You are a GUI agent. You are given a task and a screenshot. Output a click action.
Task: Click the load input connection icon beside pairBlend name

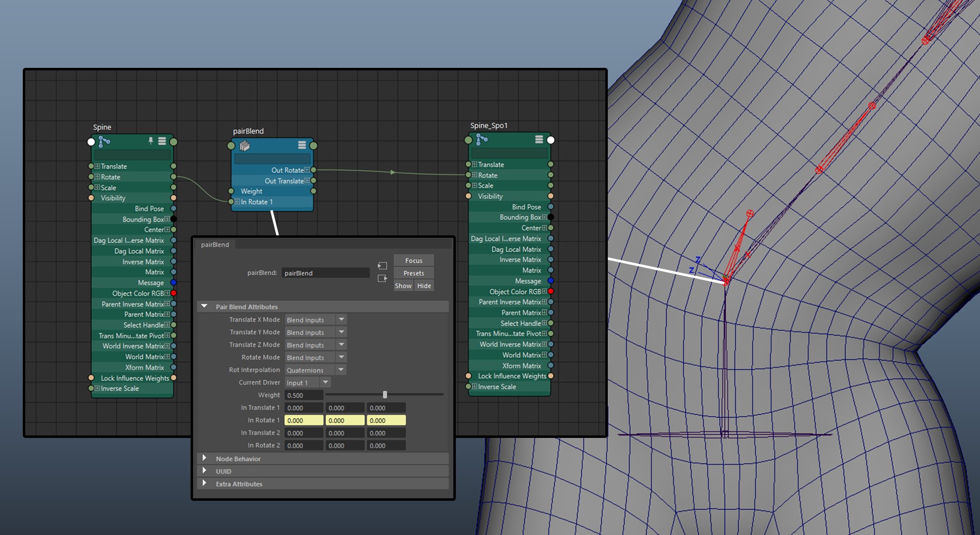point(382,266)
